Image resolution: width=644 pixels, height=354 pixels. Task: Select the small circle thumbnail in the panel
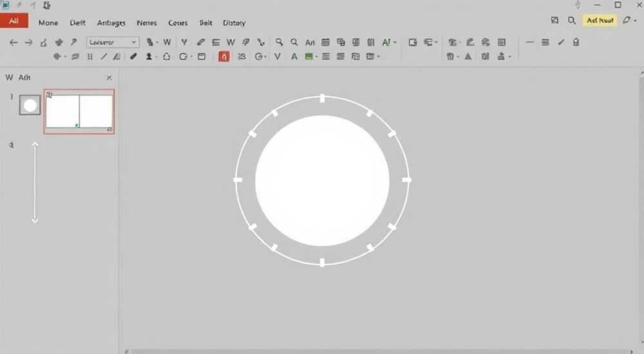click(x=30, y=105)
